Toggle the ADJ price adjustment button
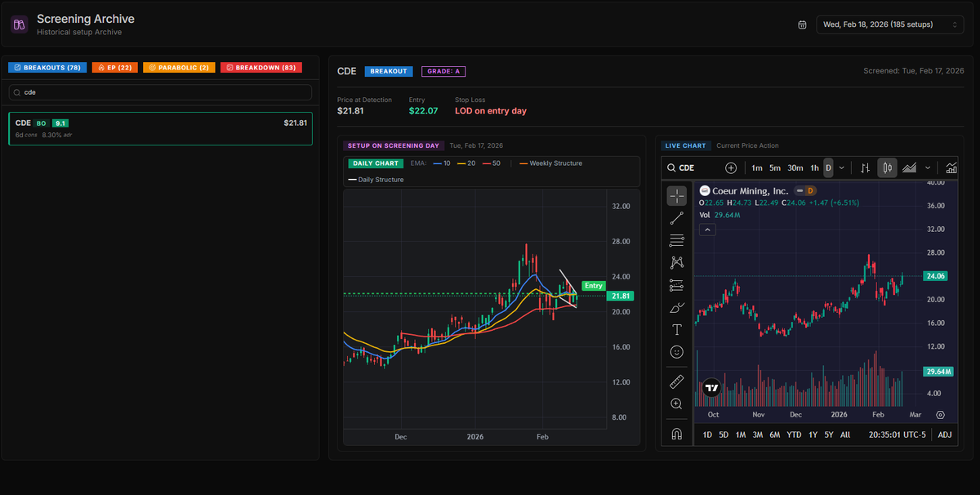Viewport: 980px width, 495px height. tap(945, 435)
